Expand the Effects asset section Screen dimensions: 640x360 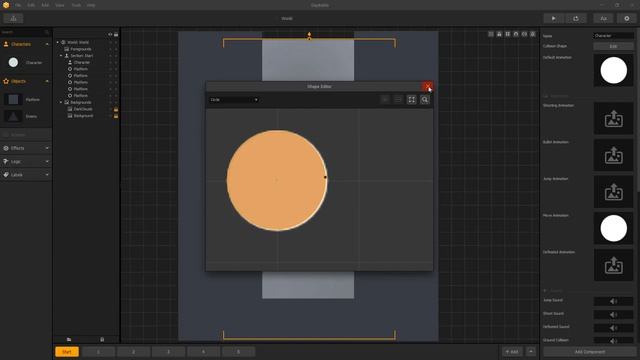47,148
